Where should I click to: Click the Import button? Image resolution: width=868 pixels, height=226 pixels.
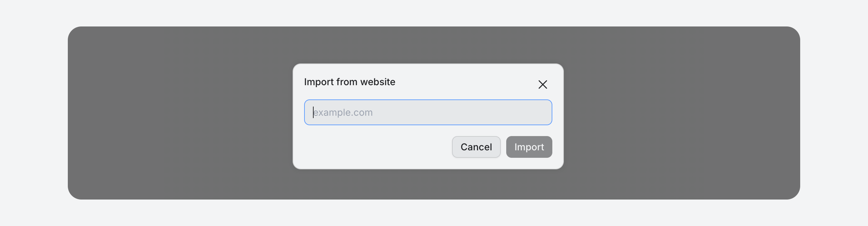coord(529,147)
